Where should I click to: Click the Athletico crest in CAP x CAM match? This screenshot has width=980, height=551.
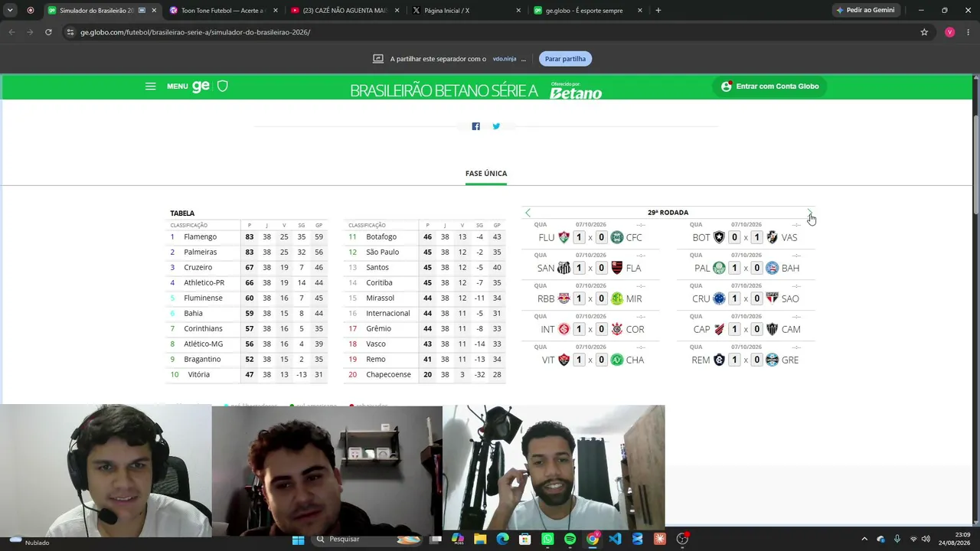click(719, 329)
